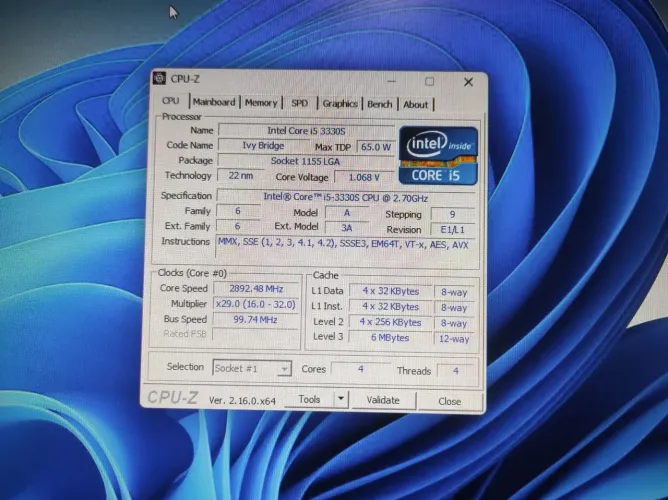Expand the Tools dropdown arrow
Screen dimensions: 668x500
tap(341, 399)
